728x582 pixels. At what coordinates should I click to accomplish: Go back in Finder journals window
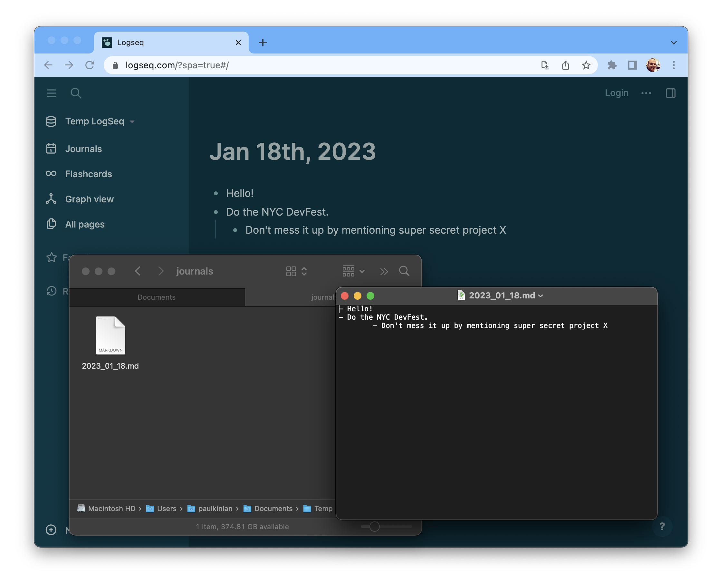pos(138,271)
